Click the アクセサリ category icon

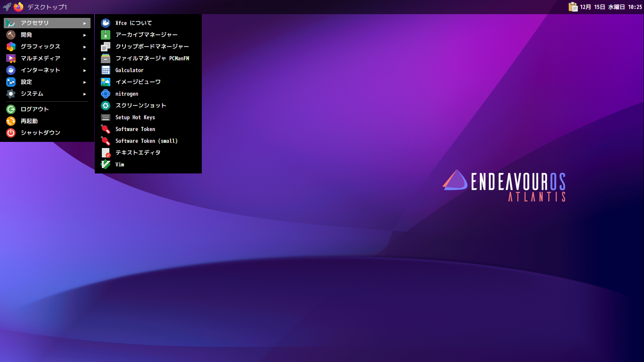(x=11, y=23)
